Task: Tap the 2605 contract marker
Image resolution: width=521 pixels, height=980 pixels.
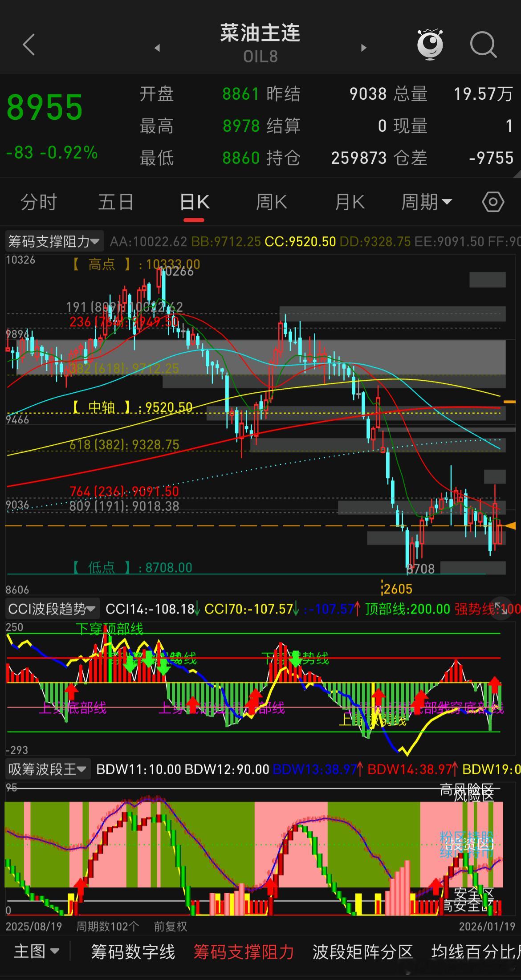Action: 397,589
